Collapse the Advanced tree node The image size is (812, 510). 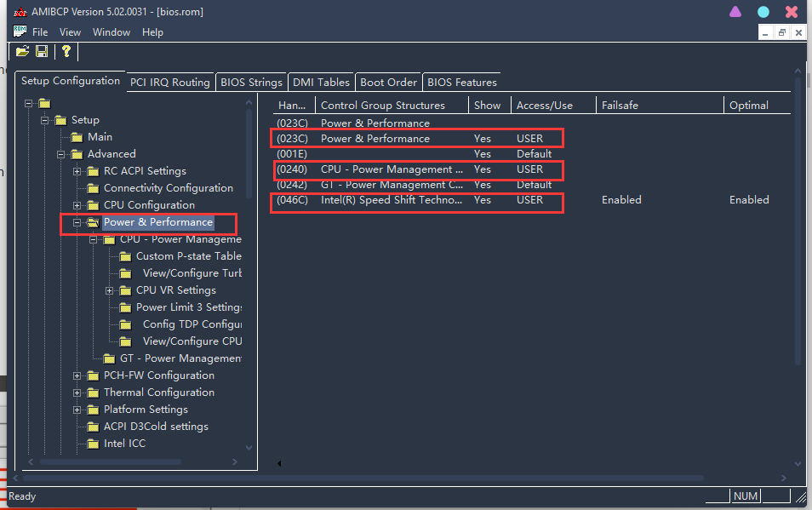click(60, 154)
